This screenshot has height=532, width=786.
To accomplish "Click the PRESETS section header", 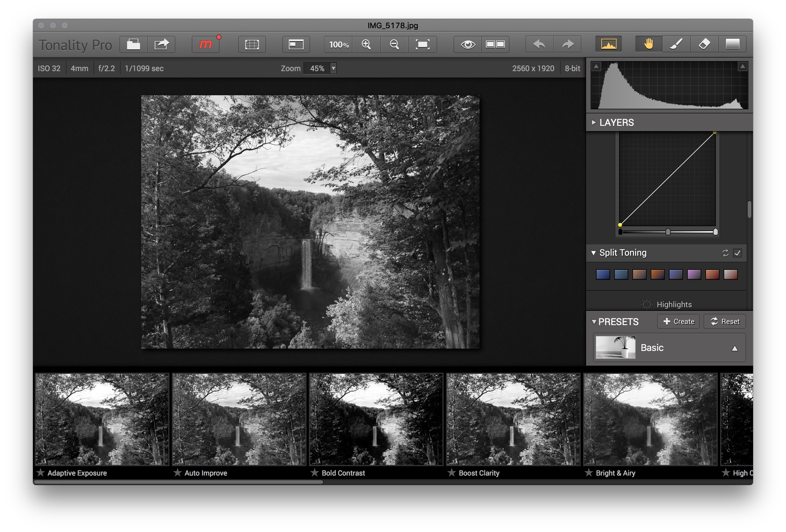I will (x=618, y=322).
